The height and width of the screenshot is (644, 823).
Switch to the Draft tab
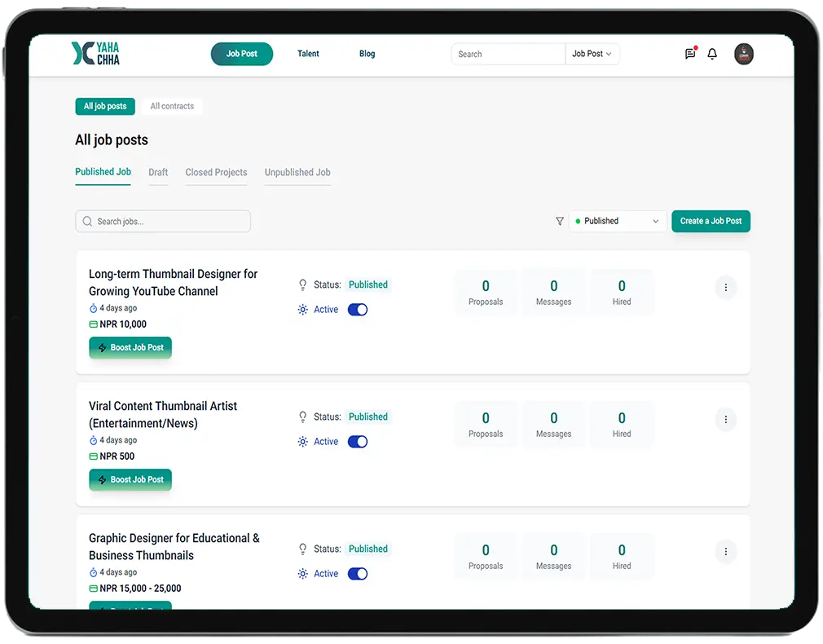pyautogui.click(x=158, y=172)
